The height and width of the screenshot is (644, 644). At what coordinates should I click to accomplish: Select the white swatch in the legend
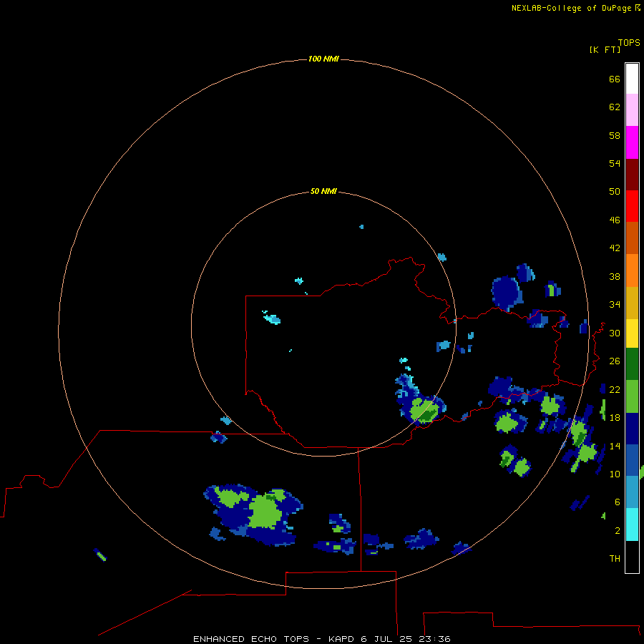(x=632, y=79)
